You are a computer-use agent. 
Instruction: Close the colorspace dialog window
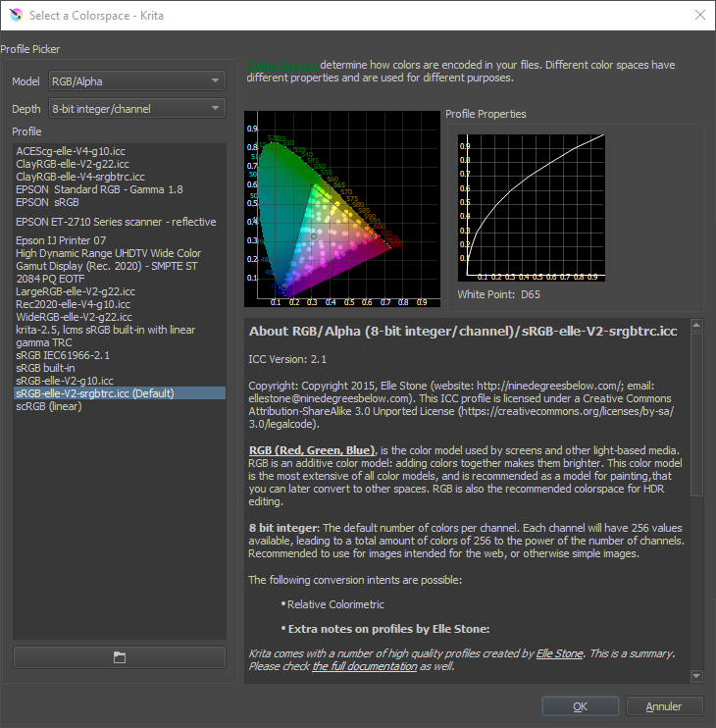click(x=699, y=15)
